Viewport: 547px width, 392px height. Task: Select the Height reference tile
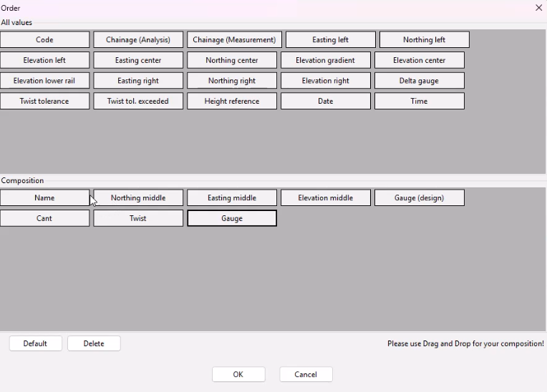[x=231, y=102]
